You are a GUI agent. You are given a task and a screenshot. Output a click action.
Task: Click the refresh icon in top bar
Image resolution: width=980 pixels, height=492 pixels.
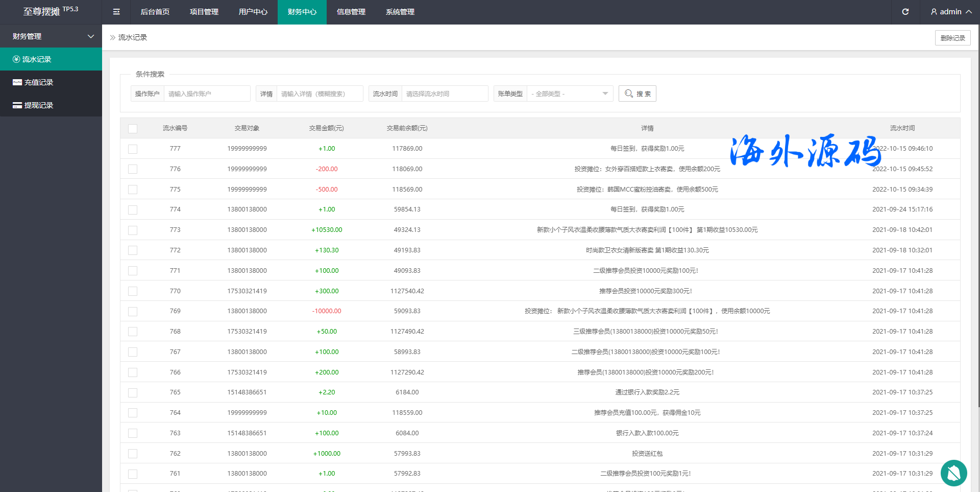click(905, 12)
